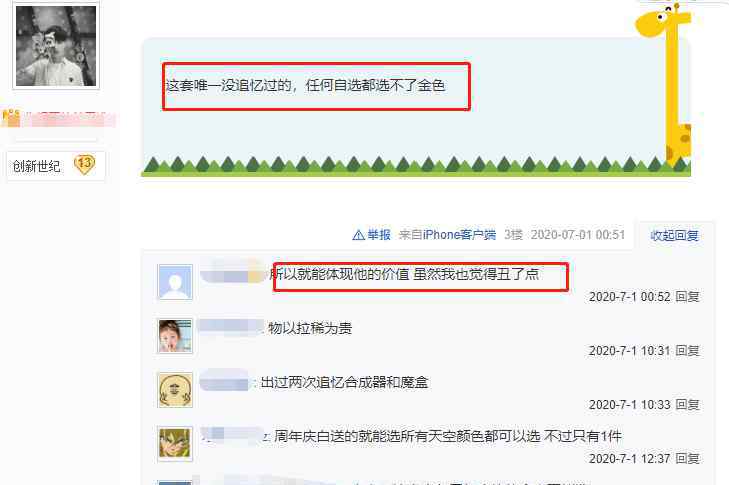Click the blurred username of first reply

[232, 273]
